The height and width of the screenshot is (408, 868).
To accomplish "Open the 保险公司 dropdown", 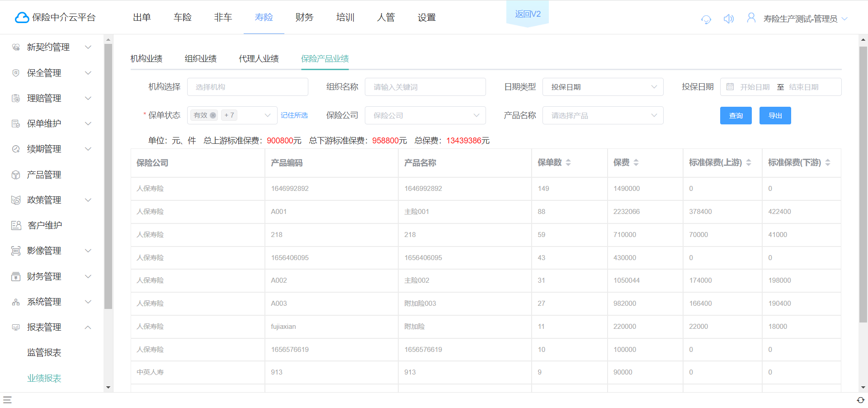I will click(x=425, y=115).
